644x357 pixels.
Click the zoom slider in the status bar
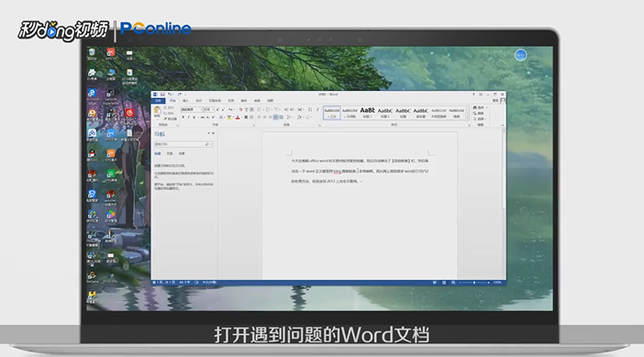(474, 283)
